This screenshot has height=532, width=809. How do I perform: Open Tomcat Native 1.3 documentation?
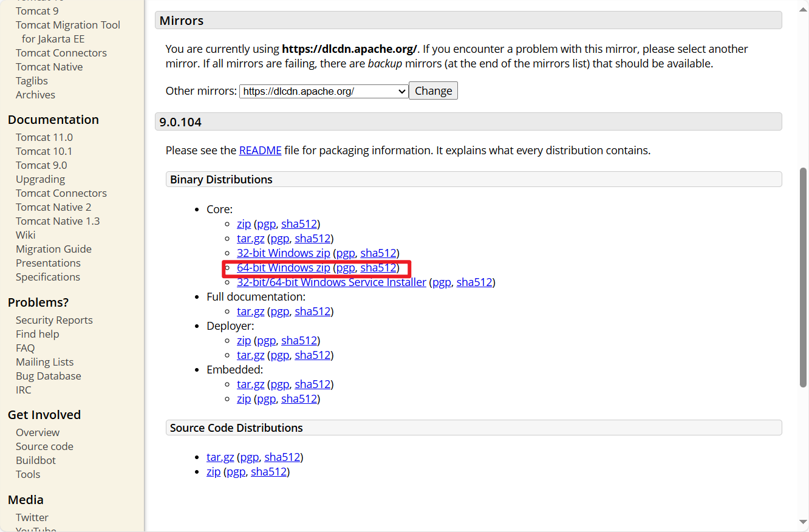tap(58, 221)
